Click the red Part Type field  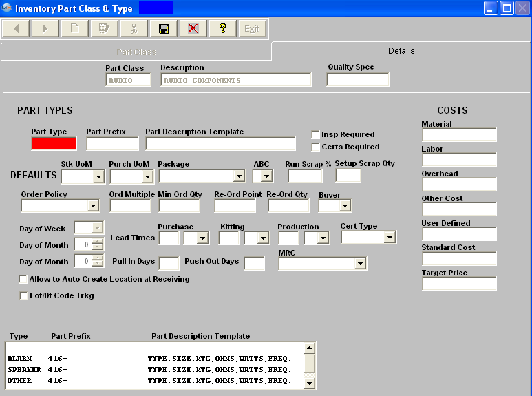point(54,144)
